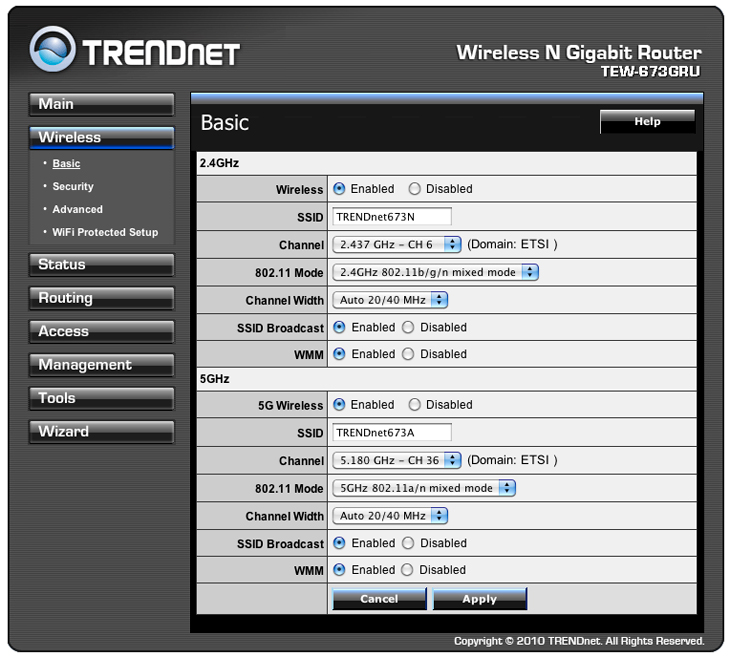Set 5GHz WMM to Disabled
The width and height of the screenshot is (730, 657).
click(407, 570)
